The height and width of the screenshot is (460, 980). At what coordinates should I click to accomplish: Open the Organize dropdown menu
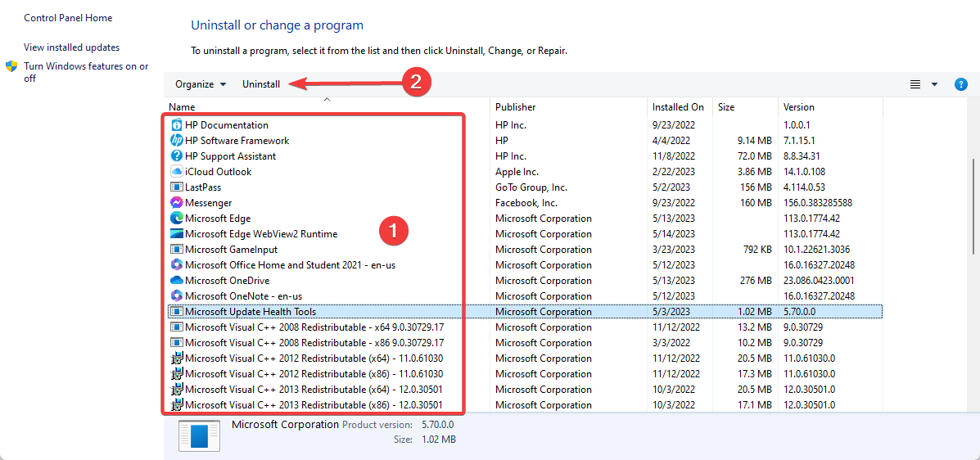pos(201,84)
